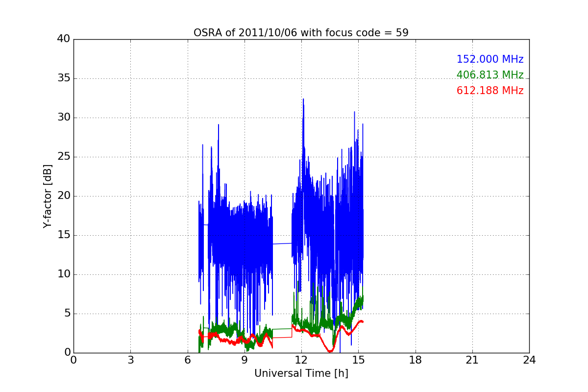This screenshot has width=588, height=392.
Task: Click y-axis tick label 5
Action: (x=67, y=314)
